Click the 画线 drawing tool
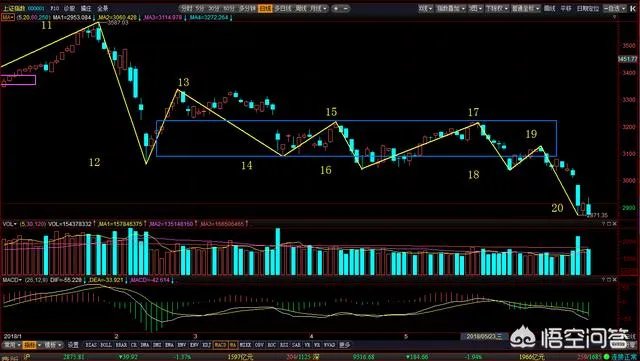This screenshot has height=361, width=640. [x=549, y=8]
